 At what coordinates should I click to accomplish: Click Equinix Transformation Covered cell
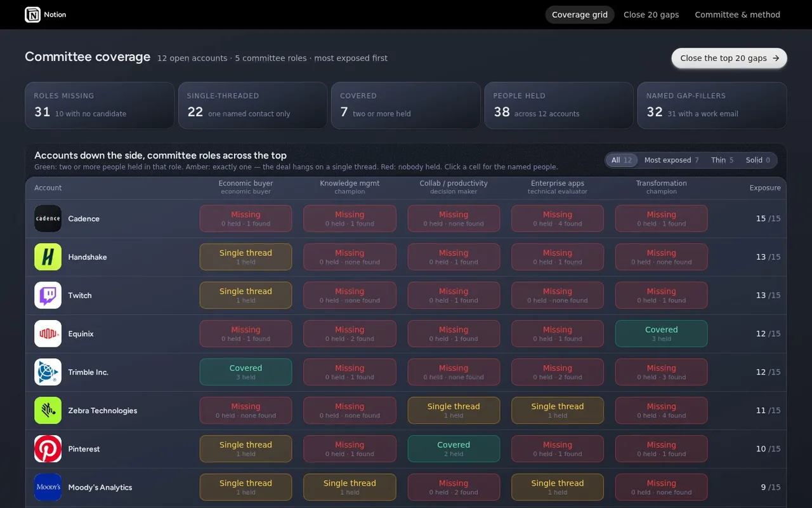[662, 334]
